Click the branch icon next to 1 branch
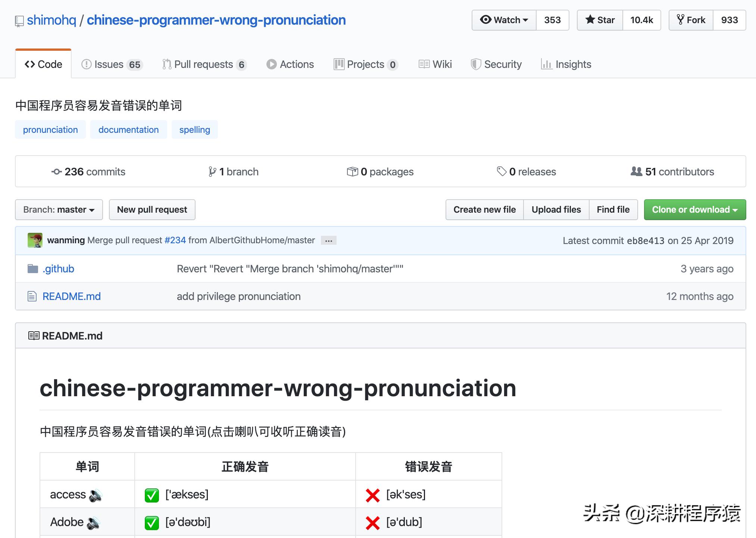This screenshot has width=756, height=538. pos(213,172)
